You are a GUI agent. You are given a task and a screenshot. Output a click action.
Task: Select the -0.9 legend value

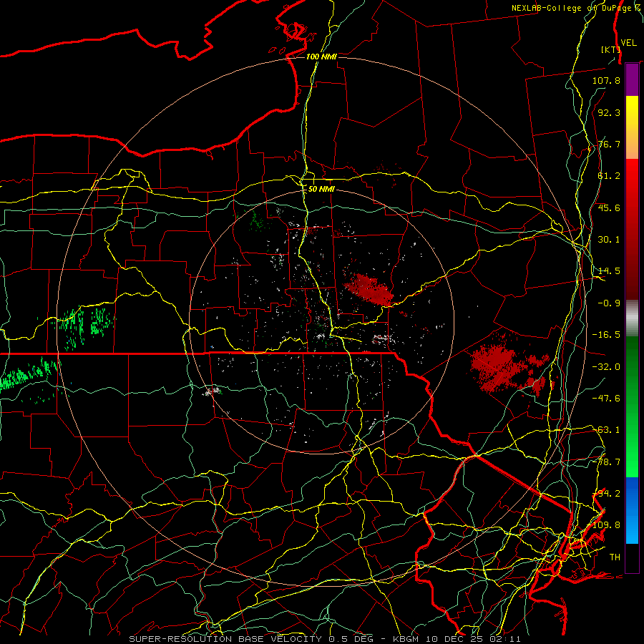click(609, 303)
